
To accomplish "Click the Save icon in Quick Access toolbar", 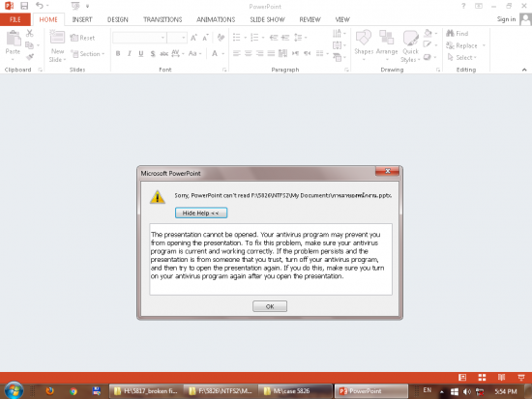I will click(x=24, y=6).
